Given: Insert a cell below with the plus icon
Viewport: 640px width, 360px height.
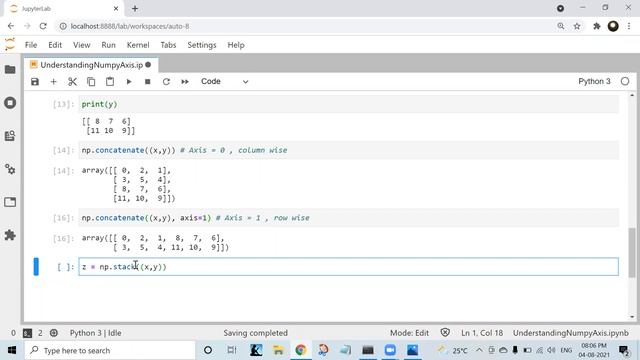Looking at the screenshot, I should click(53, 82).
